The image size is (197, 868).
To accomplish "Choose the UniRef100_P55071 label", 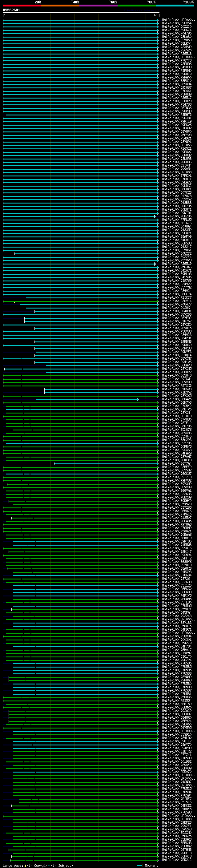I will (177, 609).
